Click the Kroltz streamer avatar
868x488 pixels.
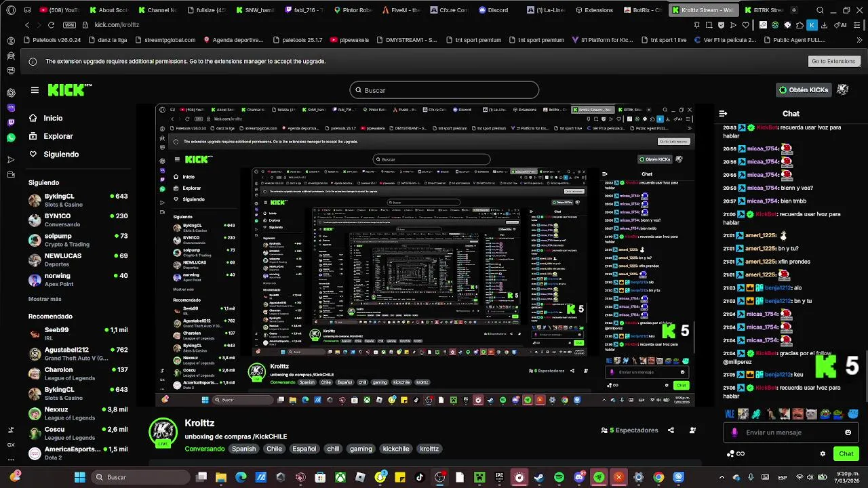click(x=163, y=432)
